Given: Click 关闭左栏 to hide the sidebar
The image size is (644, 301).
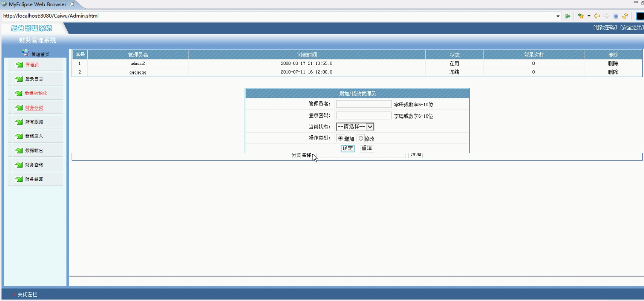Looking at the screenshot, I should click(27, 294).
